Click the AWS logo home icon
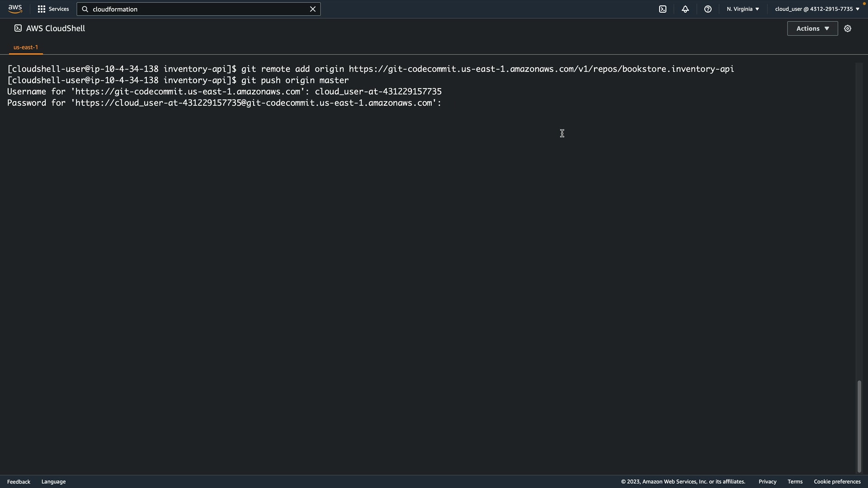This screenshot has width=868, height=488. (15, 9)
